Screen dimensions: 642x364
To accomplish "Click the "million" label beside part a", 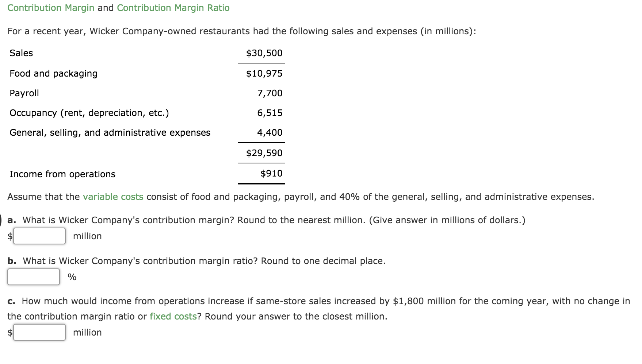I will [x=87, y=236].
